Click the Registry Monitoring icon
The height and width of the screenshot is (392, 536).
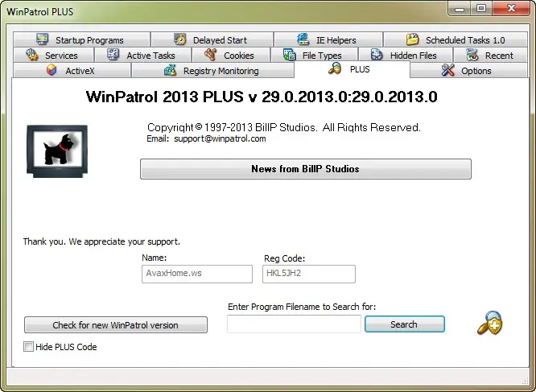click(x=171, y=70)
